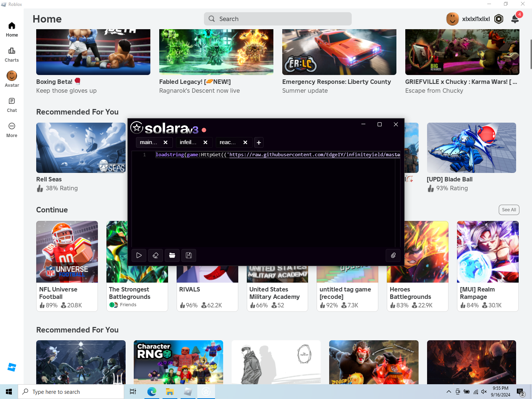Click the "93% Rating" text under Blade Ball
Image resolution: width=532 pixels, height=399 pixels.
452,188
